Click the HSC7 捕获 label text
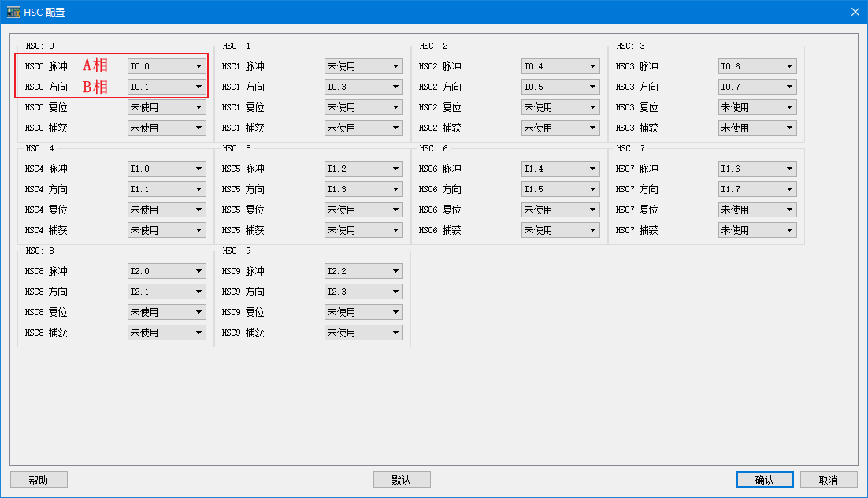Viewport: 868px width, 498px height. tap(638, 230)
